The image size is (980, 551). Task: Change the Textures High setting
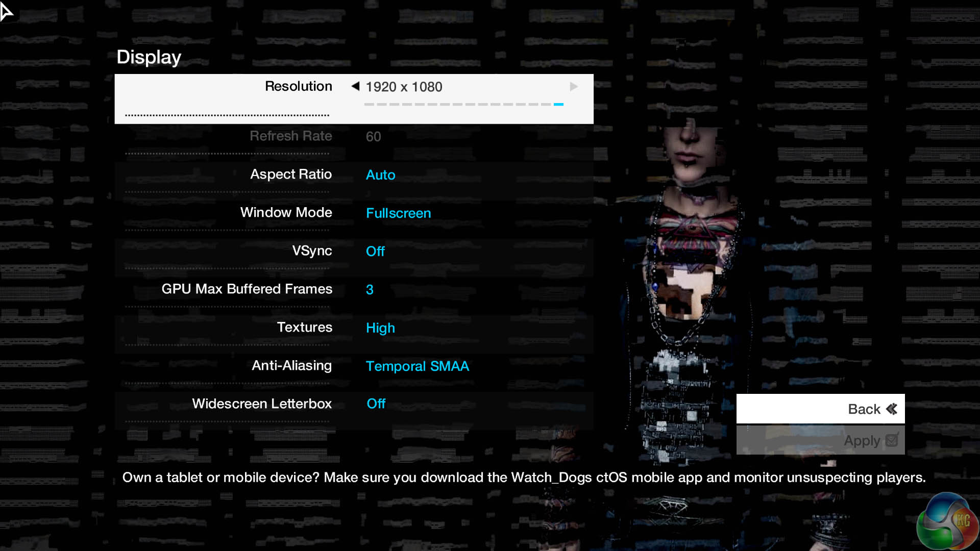click(x=380, y=328)
